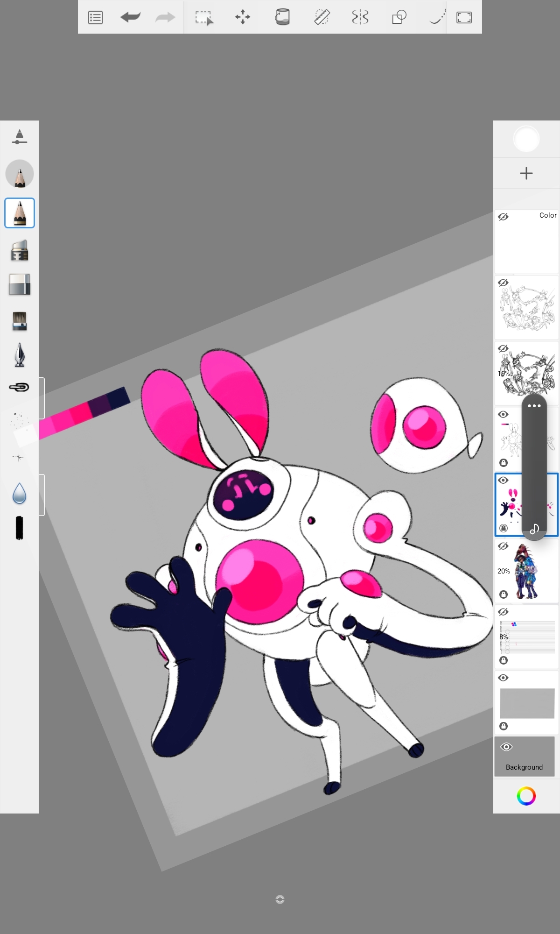The image size is (560, 934).
Task: Select the gray eraser block
Action: click(x=20, y=284)
